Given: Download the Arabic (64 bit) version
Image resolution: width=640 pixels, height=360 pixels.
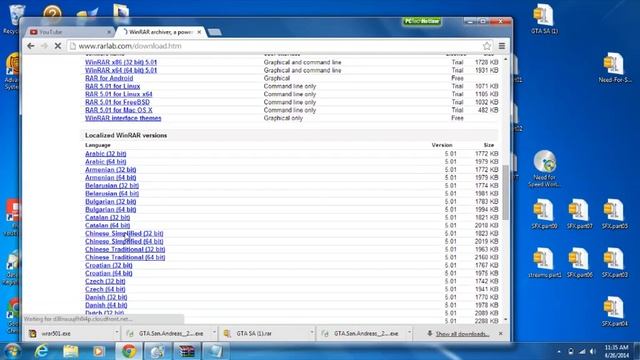Looking at the screenshot, I should coord(105,162).
